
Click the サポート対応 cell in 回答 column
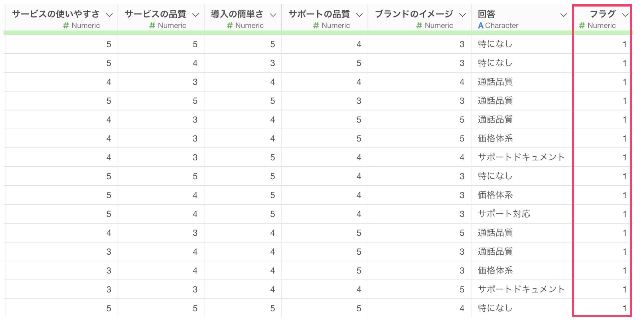(x=504, y=214)
